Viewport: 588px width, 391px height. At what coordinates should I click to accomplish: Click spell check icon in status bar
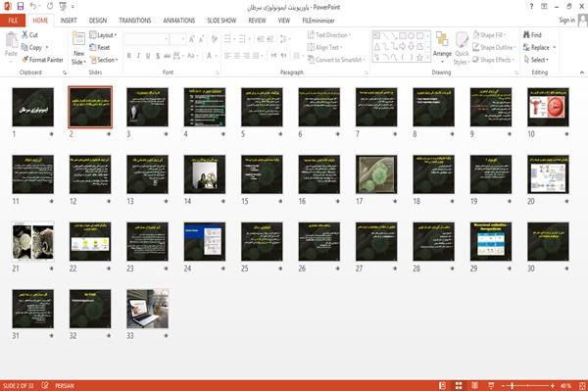point(45,385)
